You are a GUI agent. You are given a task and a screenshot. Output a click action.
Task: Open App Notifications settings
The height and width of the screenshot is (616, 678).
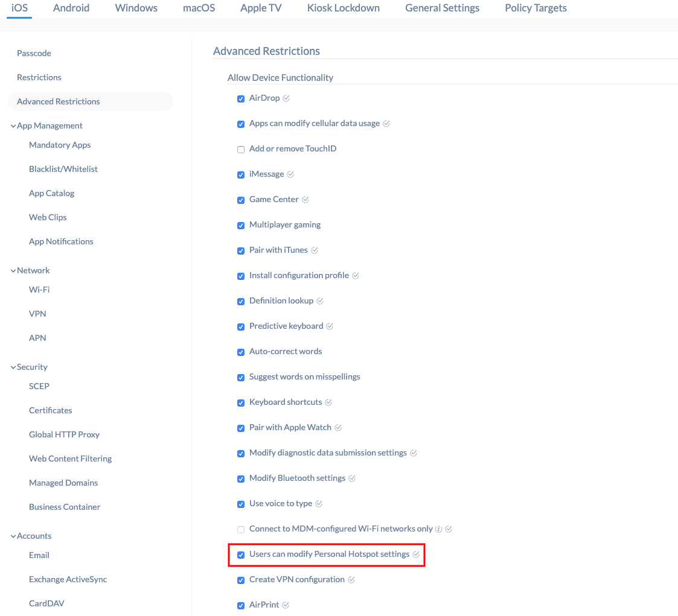coord(61,241)
